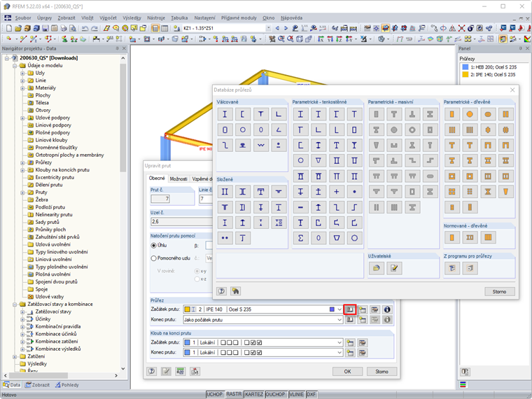Edit cross-section icon beside Začátek prutu

click(x=374, y=309)
